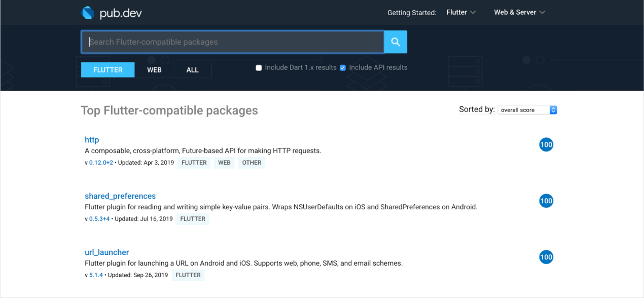Screen dimensions: 644x298
Task: Click version 0.12.0+2 link for http
Action: tap(101, 163)
